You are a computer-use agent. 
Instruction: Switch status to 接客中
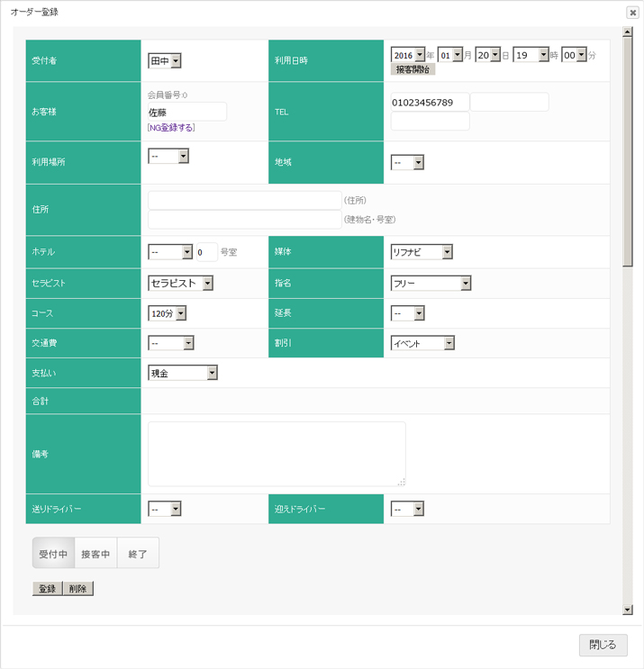[x=95, y=554]
